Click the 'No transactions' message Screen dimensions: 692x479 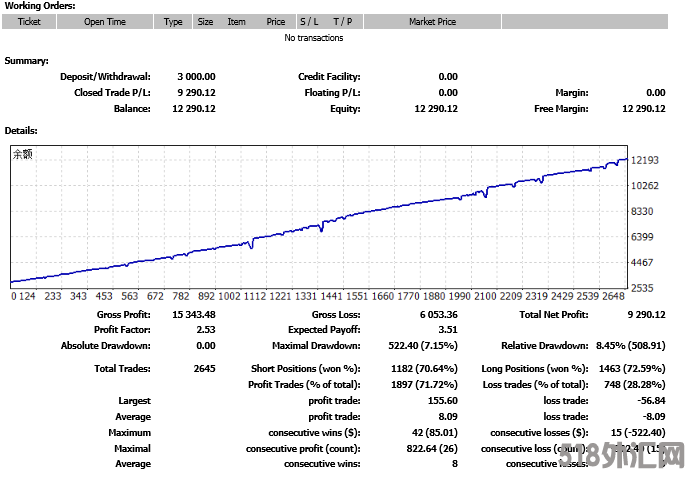(x=314, y=38)
